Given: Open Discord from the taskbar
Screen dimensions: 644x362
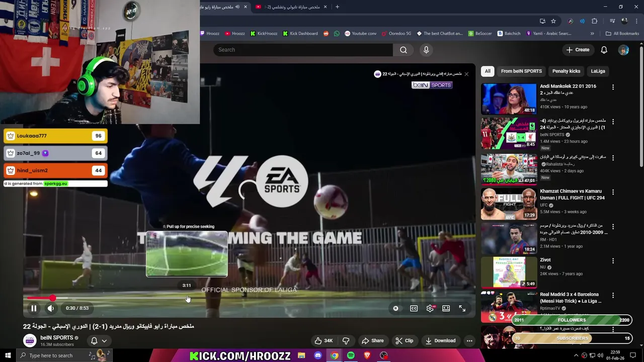Looking at the screenshot, I should coord(317,355).
